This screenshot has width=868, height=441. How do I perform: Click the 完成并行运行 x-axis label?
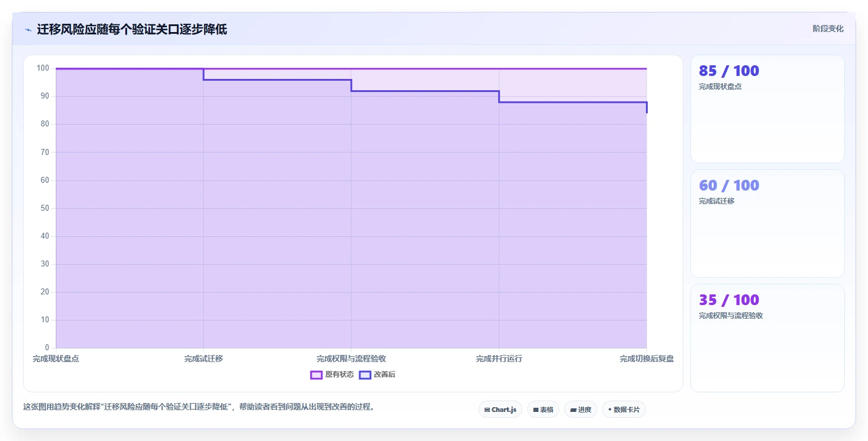pyautogui.click(x=499, y=359)
